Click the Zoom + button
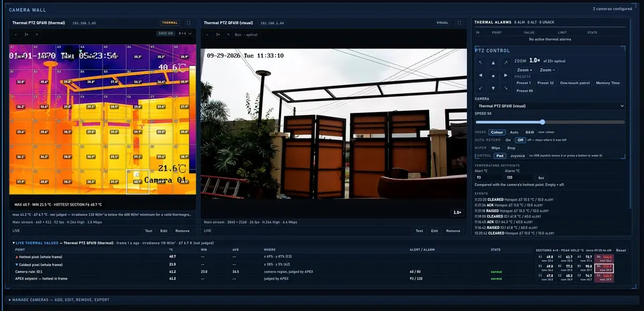Screen dimensions: 644x311 [x=525, y=71]
